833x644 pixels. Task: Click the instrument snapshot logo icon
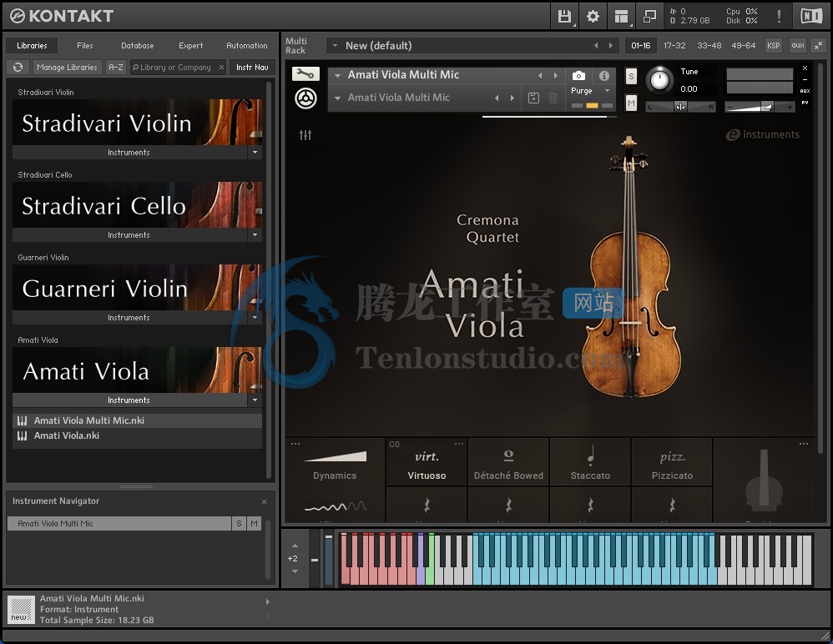[x=305, y=98]
